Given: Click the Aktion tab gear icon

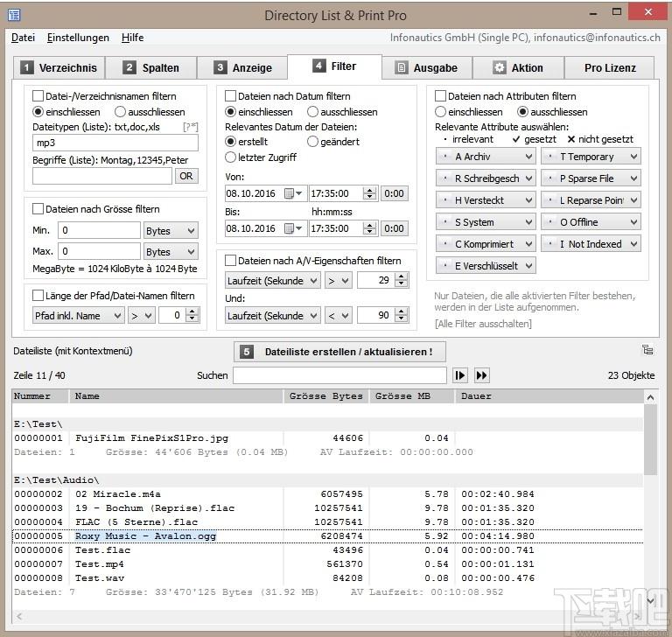Looking at the screenshot, I should click(499, 67).
